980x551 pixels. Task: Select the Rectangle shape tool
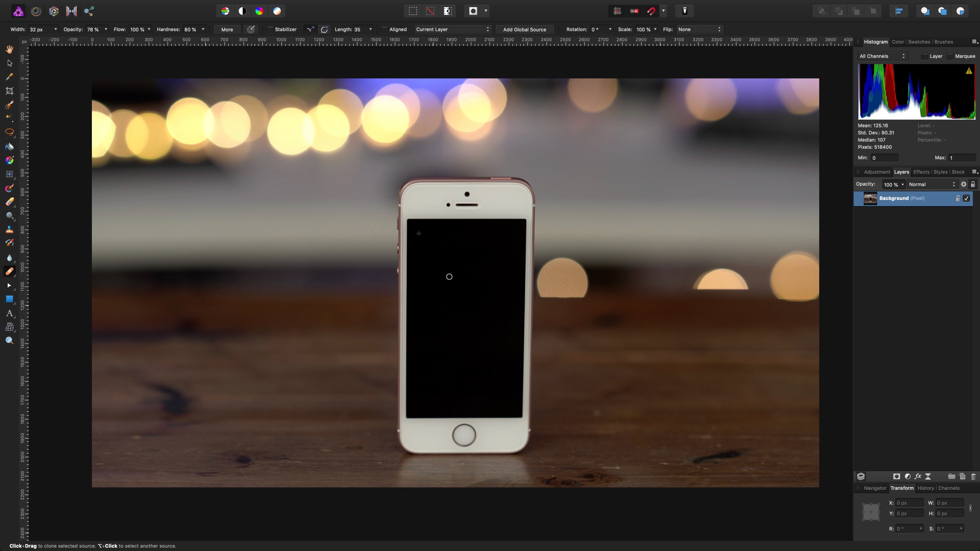click(x=9, y=299)
